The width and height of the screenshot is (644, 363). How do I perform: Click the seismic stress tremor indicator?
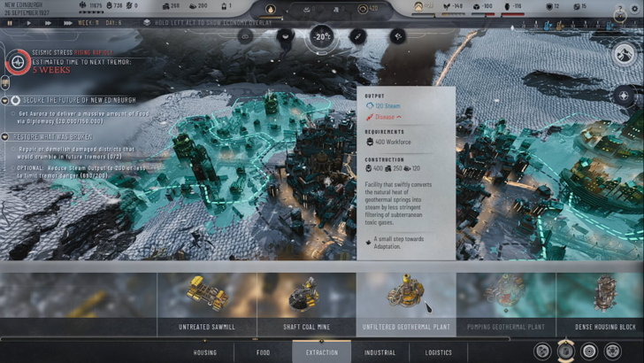pos(18,62)
